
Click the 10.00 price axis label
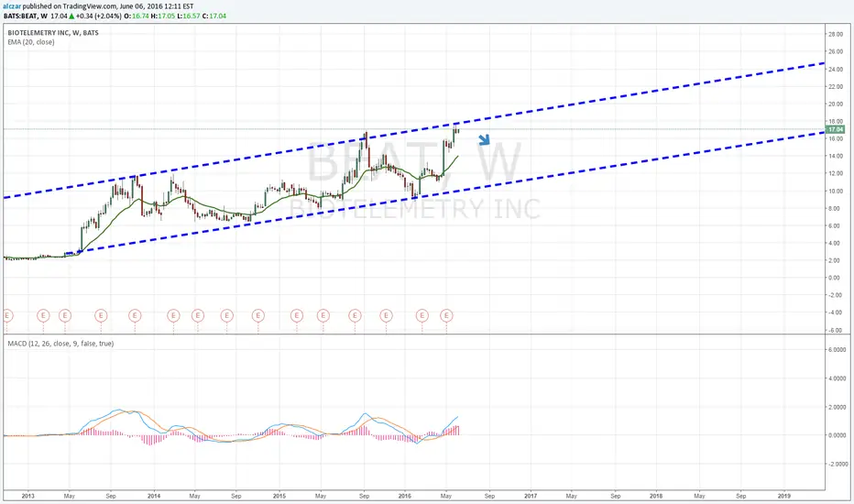[836, 191]
